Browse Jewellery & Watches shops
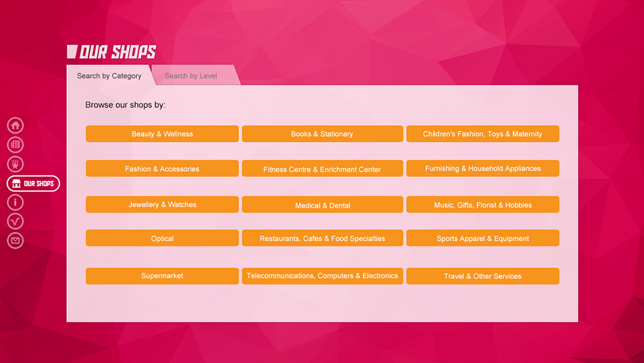The image size is (644, 363). pyautogui.click(x=162, y=204)
